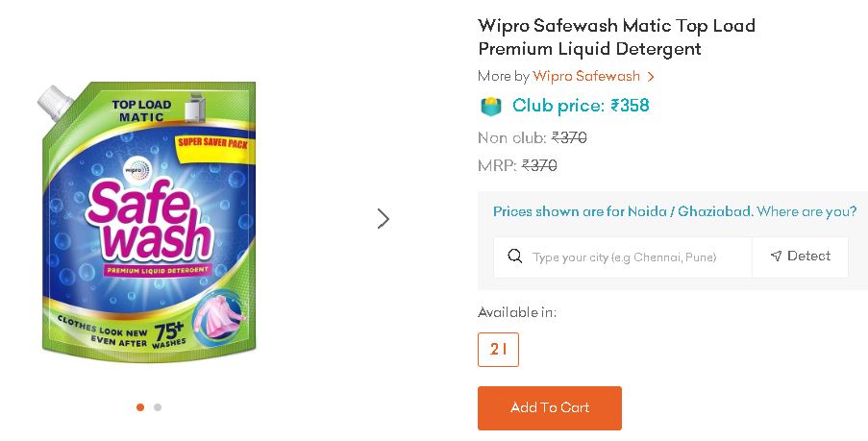Screen dimensions: 868x441
Task: Focus the "Type your city" input field
Action: 623,257
